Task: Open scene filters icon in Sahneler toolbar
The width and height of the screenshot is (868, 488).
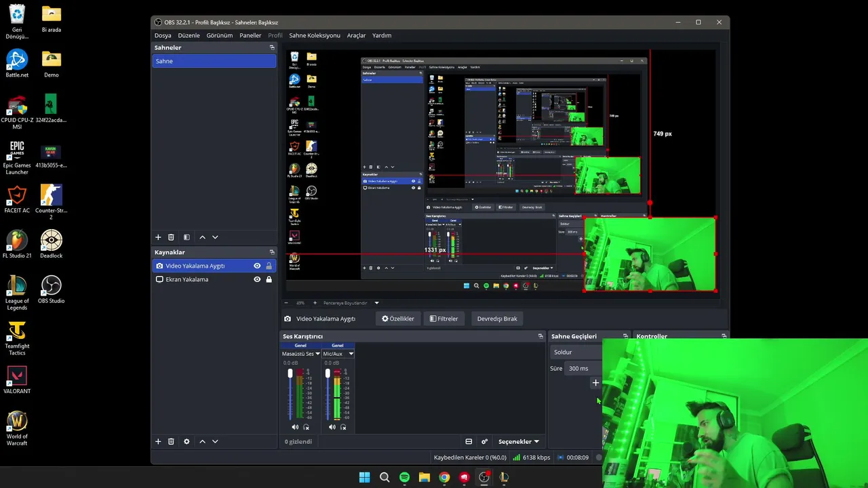Action: coord(186,237)
